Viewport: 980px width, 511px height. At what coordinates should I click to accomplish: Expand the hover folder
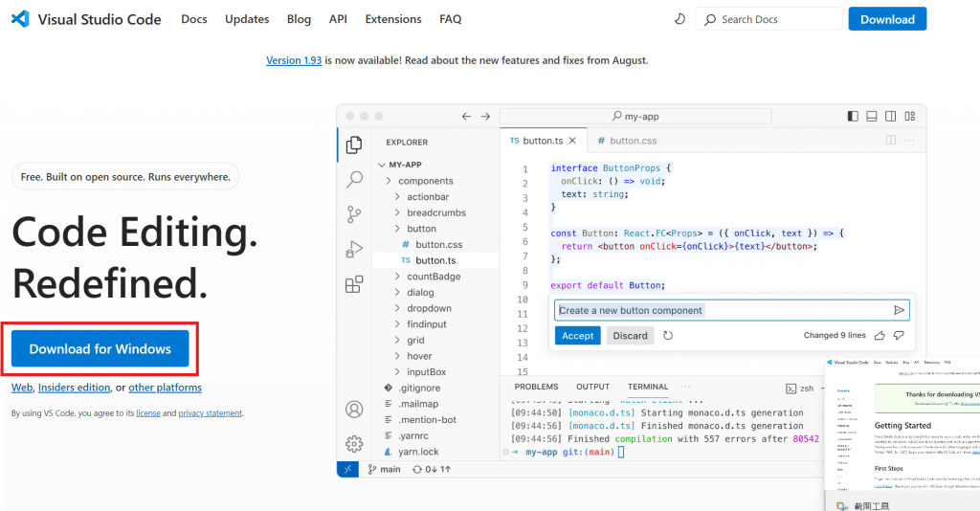pos(397,356)
